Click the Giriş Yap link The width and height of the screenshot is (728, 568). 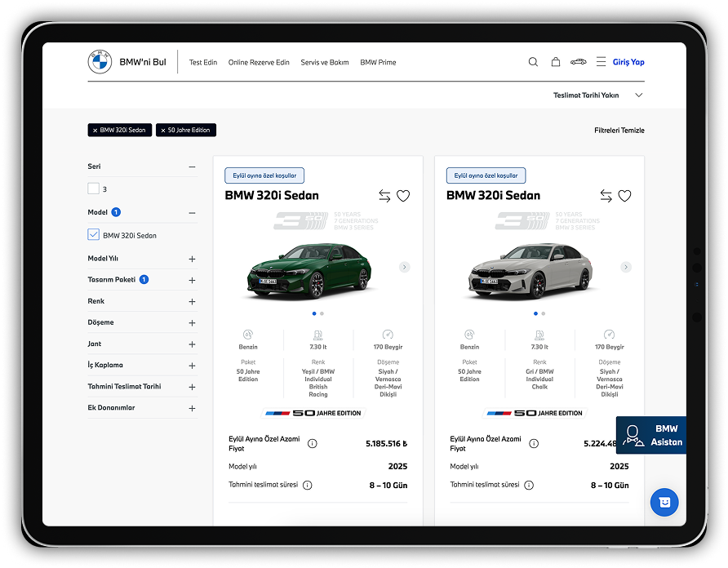pyautogui.click(x=629, y=61)
